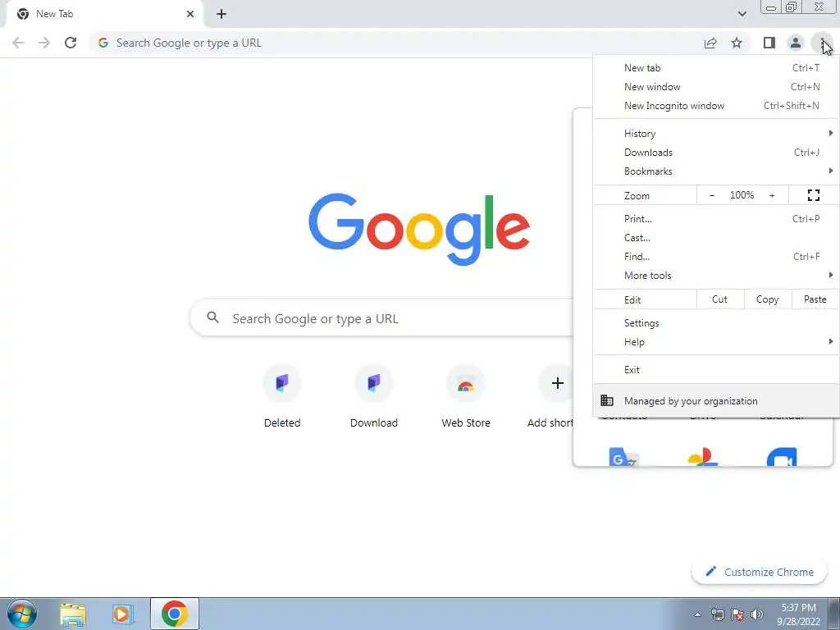Image resolution: width=840 pixels, height=630 pixels.
Task: Open a new tab with plus button
Action: click(x=221, y=14)
